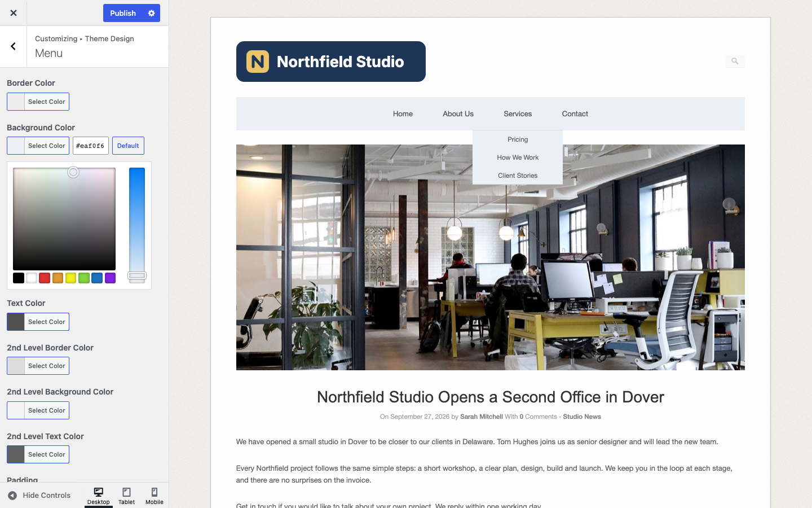Choose the blue palette swatch
Viewport: 812px width, 508px height.
pos(97,278)
